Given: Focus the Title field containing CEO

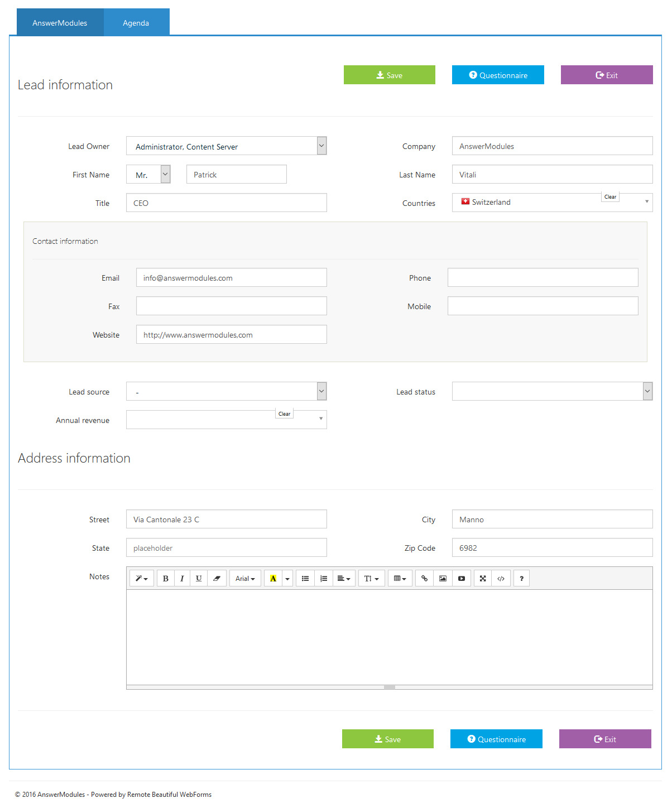Looking at the screenshot, I should 227,203.
